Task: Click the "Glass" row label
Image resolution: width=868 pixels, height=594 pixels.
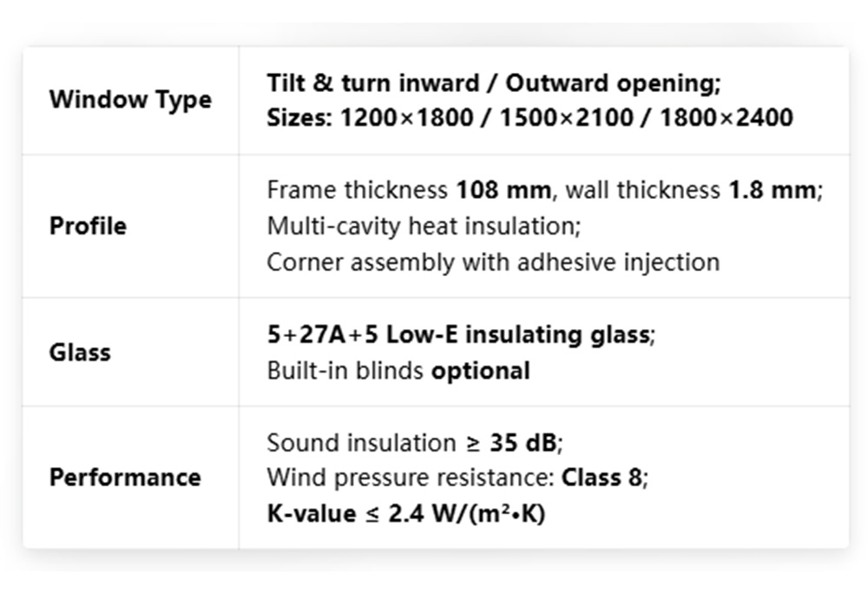Action: coord(80,353)
